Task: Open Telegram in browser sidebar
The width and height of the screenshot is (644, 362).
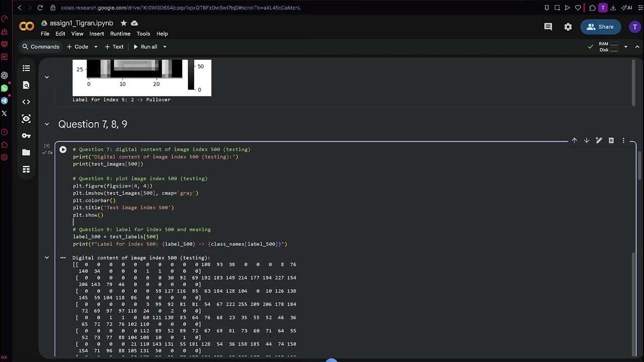Action: tap(4, 101)
